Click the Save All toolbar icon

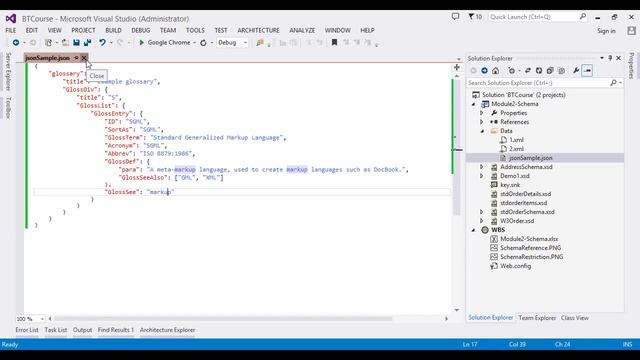point(87,42)
